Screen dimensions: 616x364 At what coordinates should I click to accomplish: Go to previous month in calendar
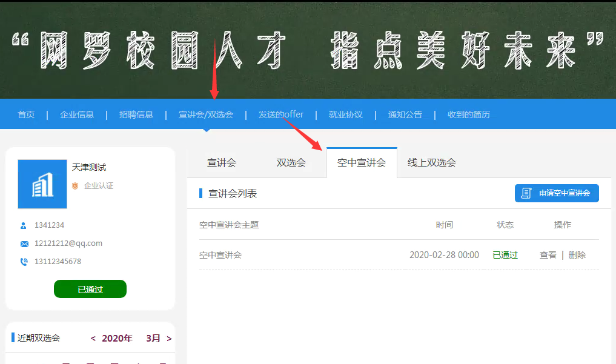coord(93,339)
